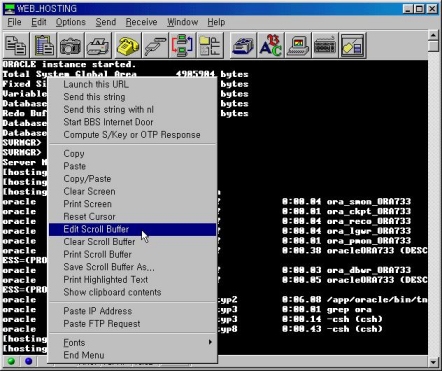Choose Print Screen
Viewport: 442px width, 371px height.
point(132,204)
